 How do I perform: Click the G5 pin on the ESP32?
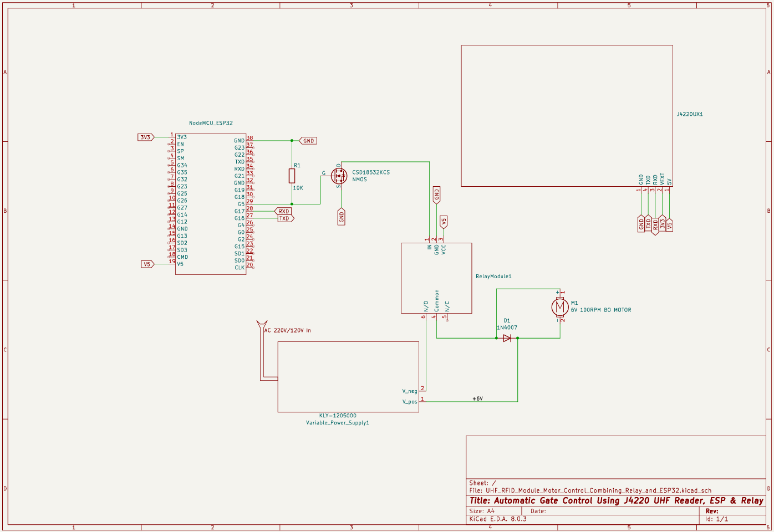(x=241, y=204)
